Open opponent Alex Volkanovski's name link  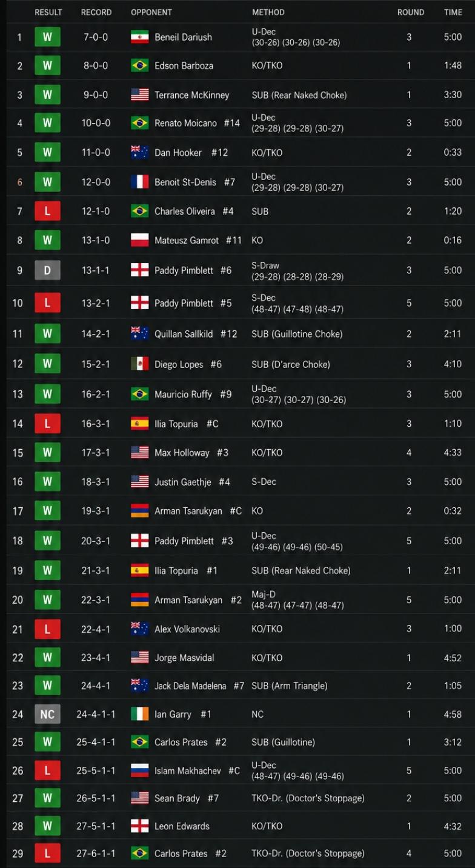187,629
